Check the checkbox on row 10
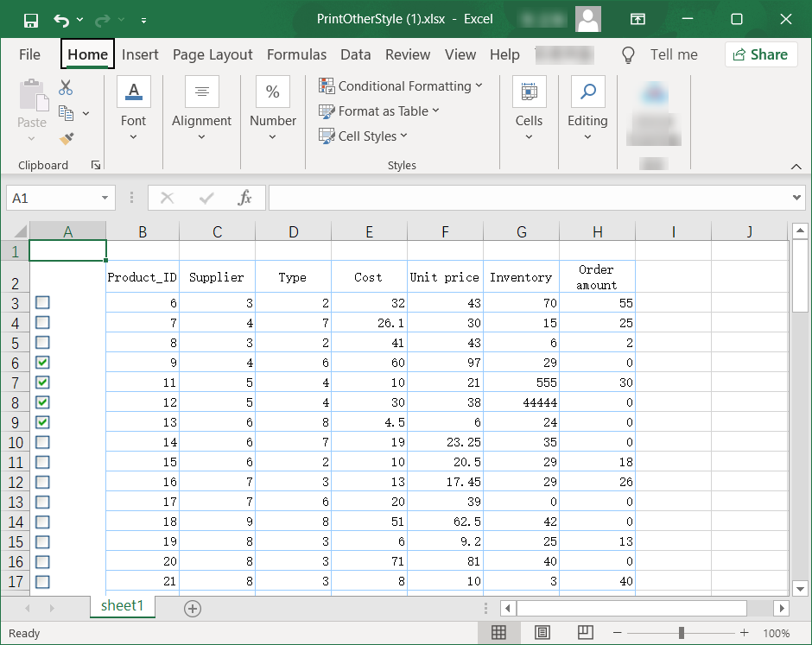This screenshot has width=812, height=645. 42,441
